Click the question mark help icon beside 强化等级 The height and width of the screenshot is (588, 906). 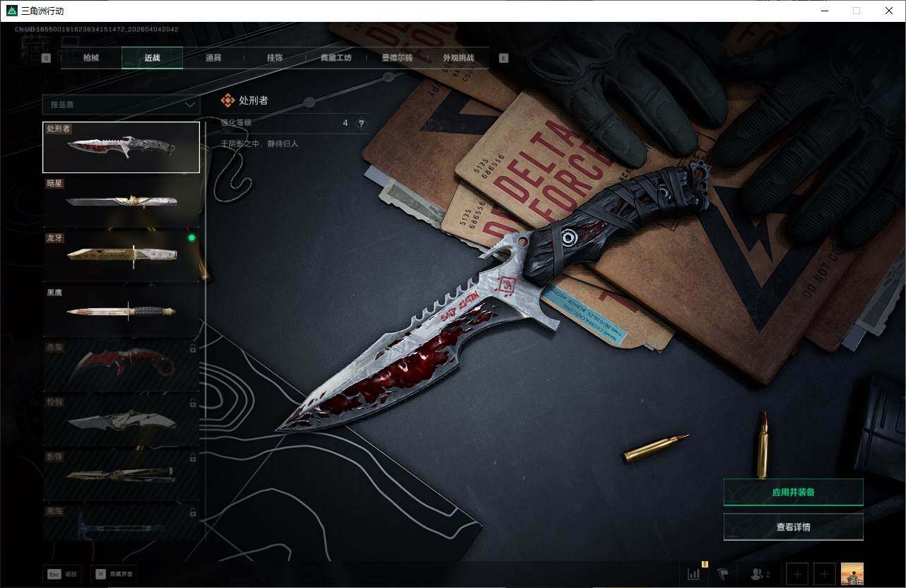pos(361,124)
